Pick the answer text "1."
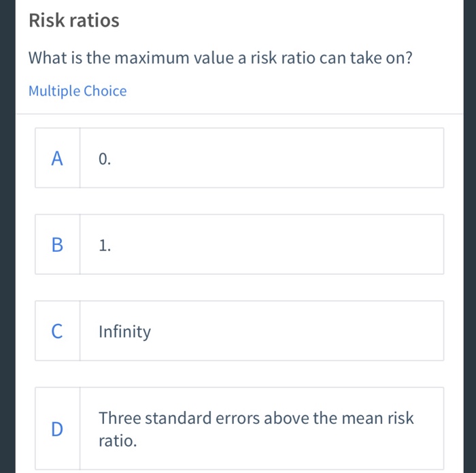476x473 pixels. (104, 246)
